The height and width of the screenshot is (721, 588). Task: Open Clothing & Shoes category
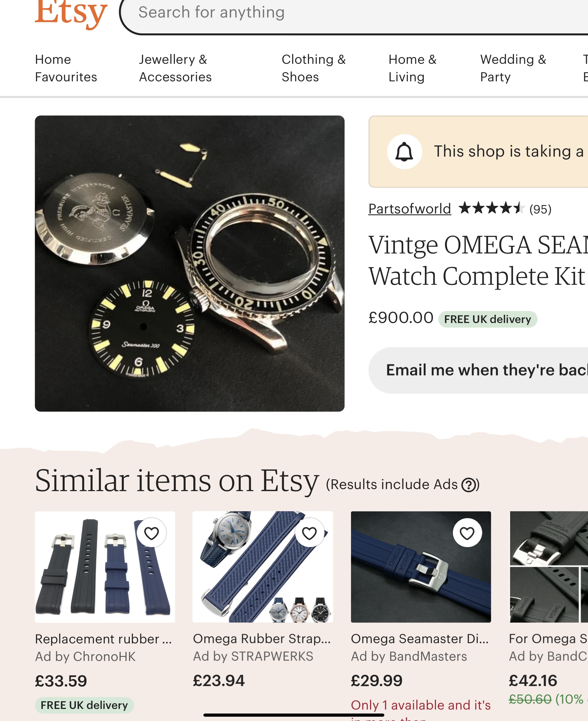coord(313,68)
